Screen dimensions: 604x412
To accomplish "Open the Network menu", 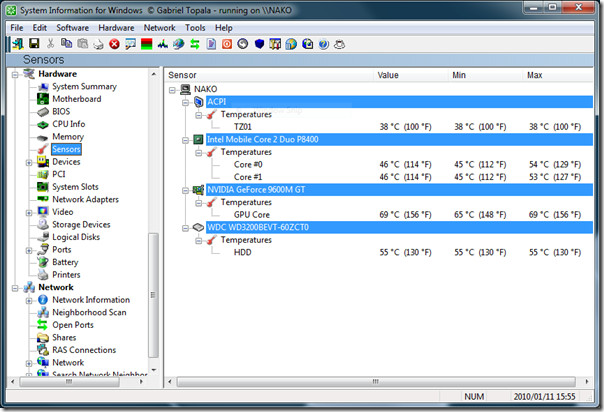I will click(x=159, y=28).
